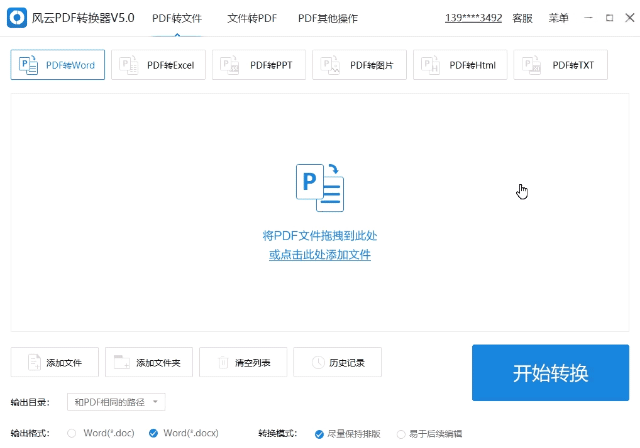Select the PDF转Html conversion option
640x448 pixels.
pyautogui.click(x=460, y=65)
